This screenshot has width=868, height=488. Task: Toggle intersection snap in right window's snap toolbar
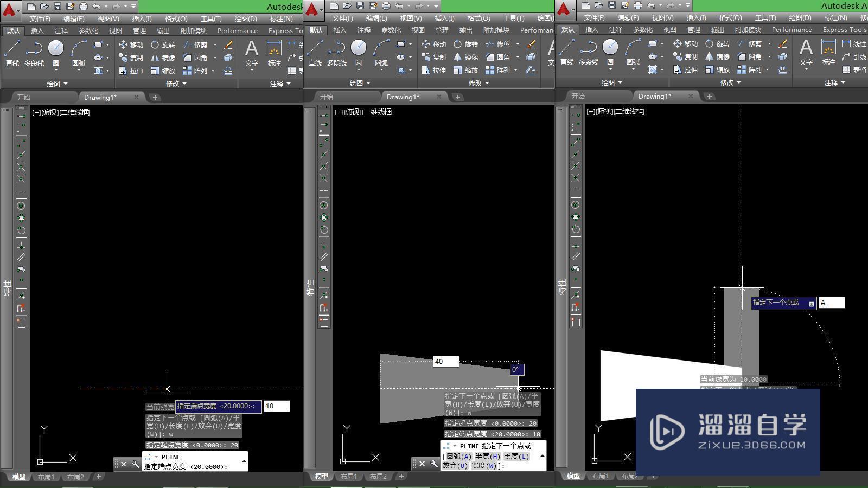576,165
